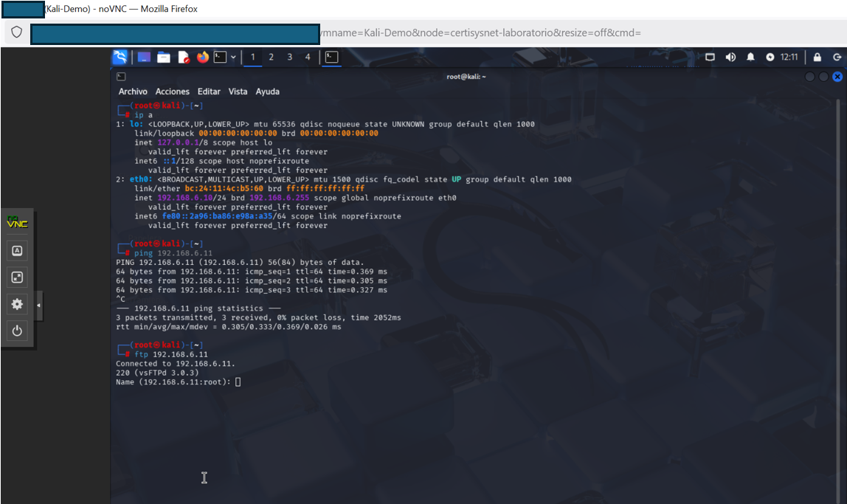Viewport: 847px width, 504px height.
Task: Launch the text editor from the panel
Action: (x=184, y=57)
